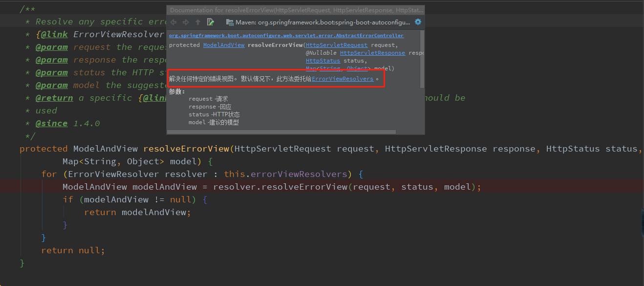Open HttpServletResponse link in documentation

coord(372,53)
